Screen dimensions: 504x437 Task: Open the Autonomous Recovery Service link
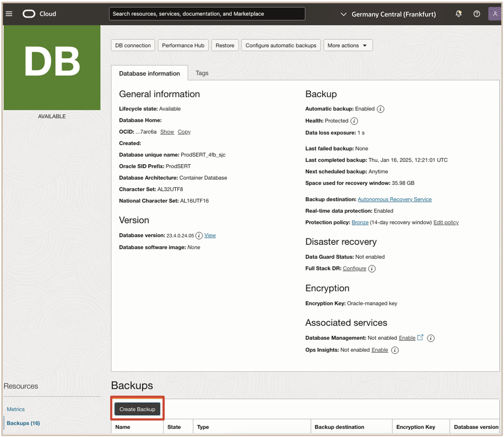[x=394, y=199]
